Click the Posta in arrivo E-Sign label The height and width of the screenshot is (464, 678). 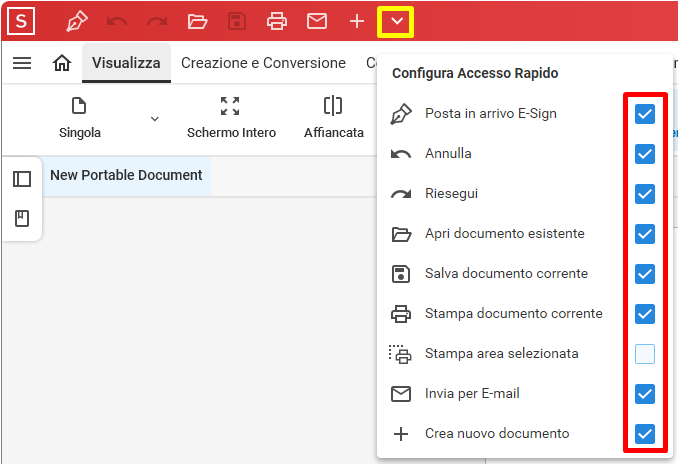click(x=491, y=113)
